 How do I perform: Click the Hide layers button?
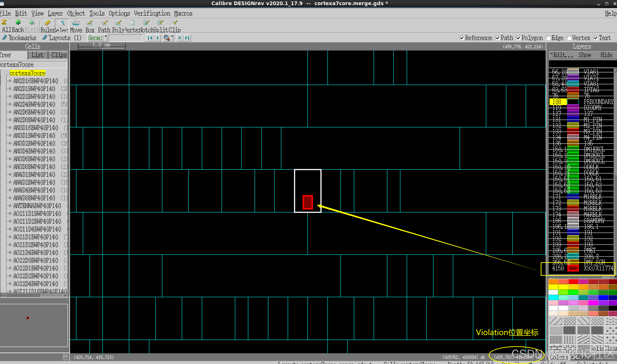(606, 55)
